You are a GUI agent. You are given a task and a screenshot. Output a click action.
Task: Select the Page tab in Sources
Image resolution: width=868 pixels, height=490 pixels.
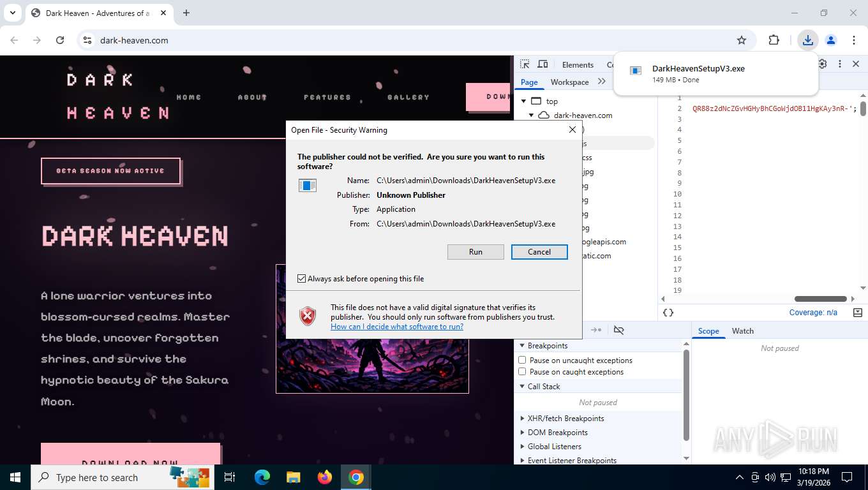529,82
